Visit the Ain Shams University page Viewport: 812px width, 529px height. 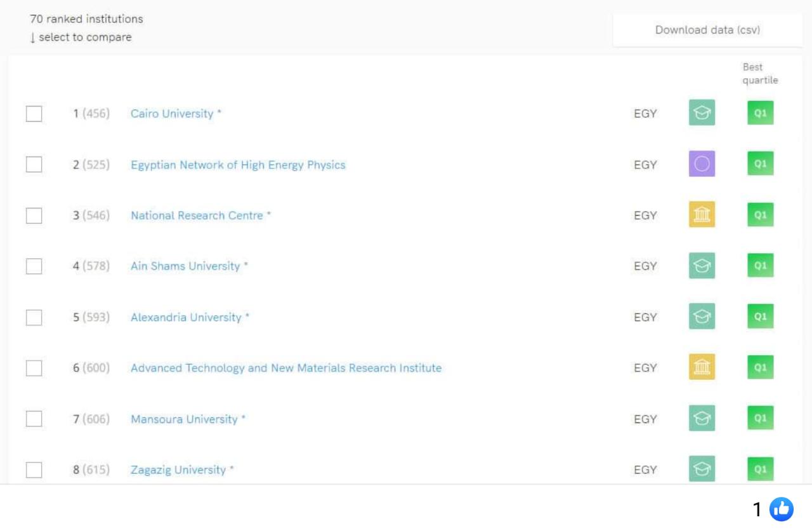[185, 266]
